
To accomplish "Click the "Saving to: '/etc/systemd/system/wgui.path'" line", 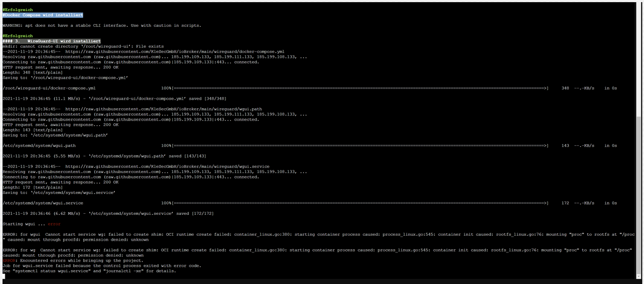I will pyautogui.click(x=55, y=134).
